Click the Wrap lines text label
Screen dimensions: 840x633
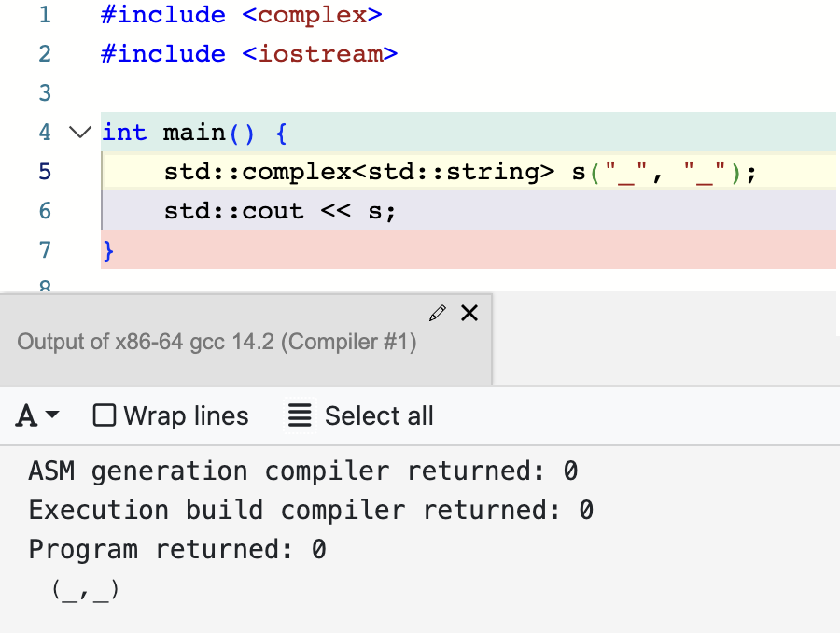187,415
